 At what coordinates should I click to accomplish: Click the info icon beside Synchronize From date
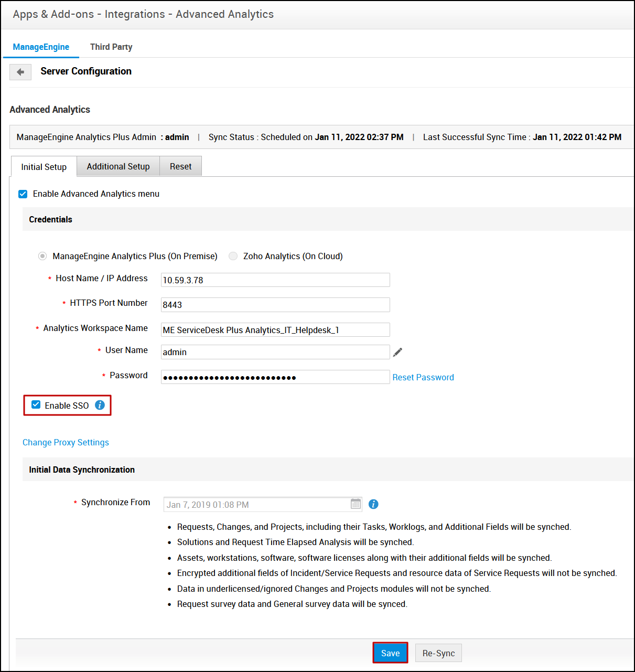click(x=373, y=504)
